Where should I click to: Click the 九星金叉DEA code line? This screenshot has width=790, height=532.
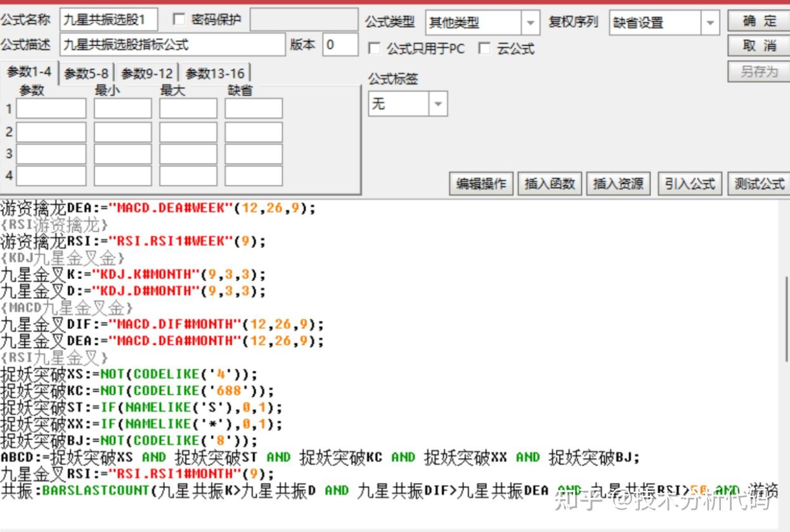[162, 341]
